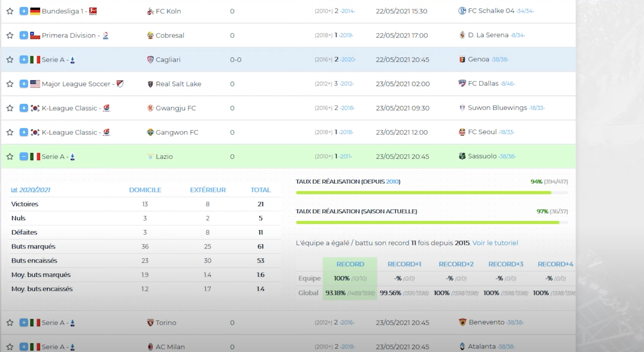Click the Sassuolo club crest
The width and height of the screenshot is (644, 352).
click(x=462, y=156)
